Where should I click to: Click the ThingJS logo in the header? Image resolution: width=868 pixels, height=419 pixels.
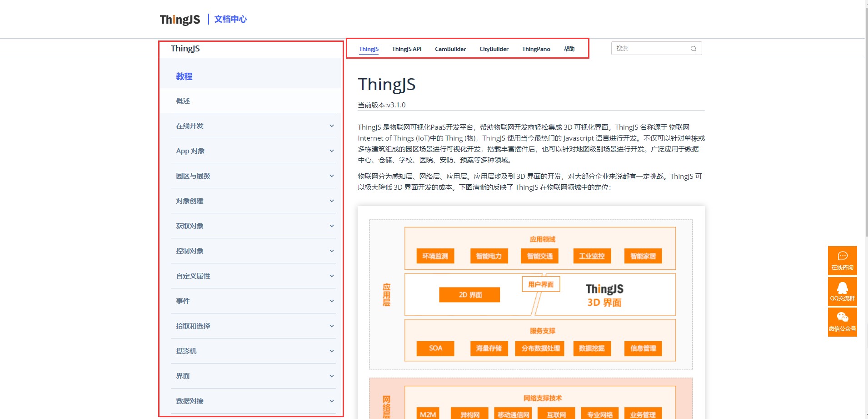180,20
